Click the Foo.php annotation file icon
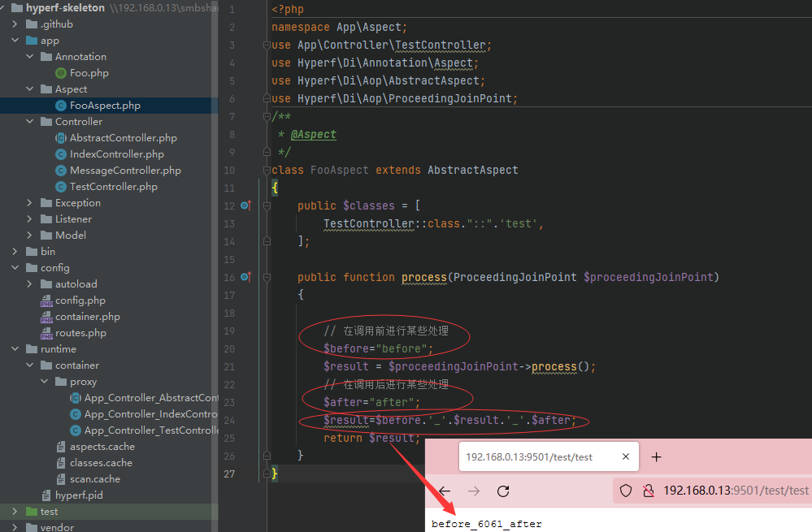Viewport: 812px width, 532px height. (x=61, y=73)
